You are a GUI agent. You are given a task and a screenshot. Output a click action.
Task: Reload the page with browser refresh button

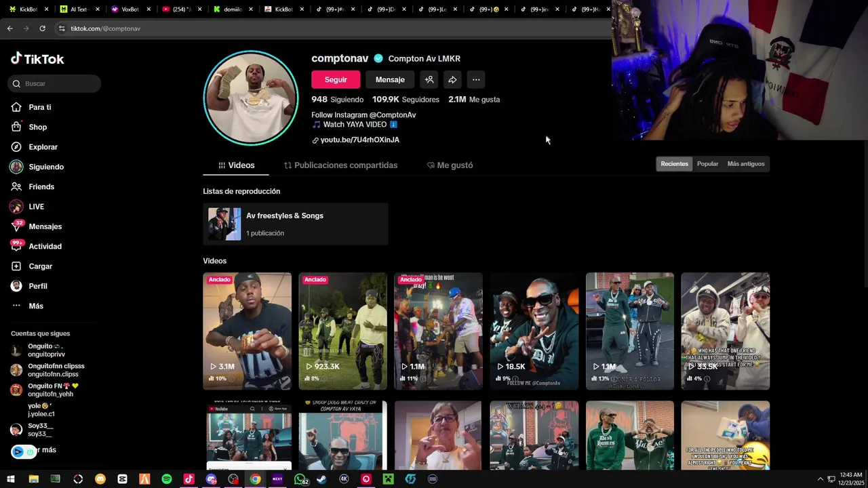[42, 28]
